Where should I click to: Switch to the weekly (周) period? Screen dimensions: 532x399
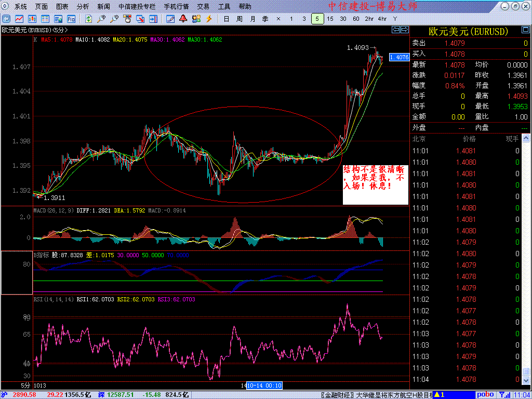239,19
